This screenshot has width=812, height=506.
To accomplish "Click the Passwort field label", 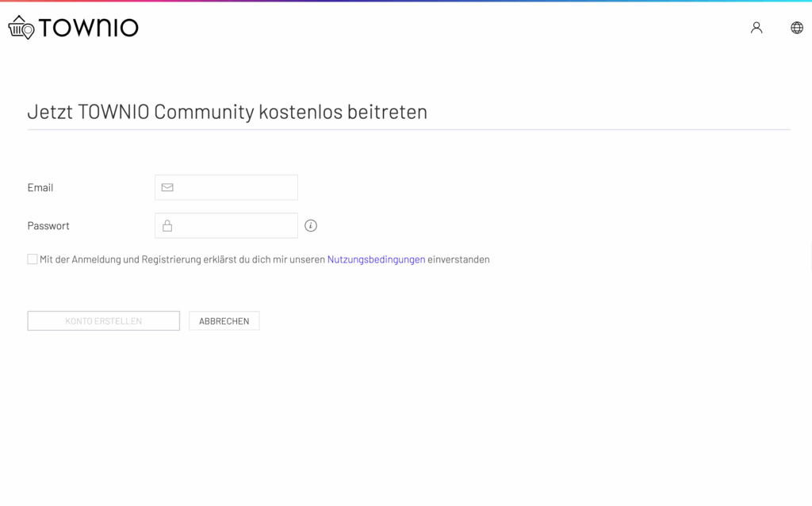I will pyautogui.click(x=48, y=226).
